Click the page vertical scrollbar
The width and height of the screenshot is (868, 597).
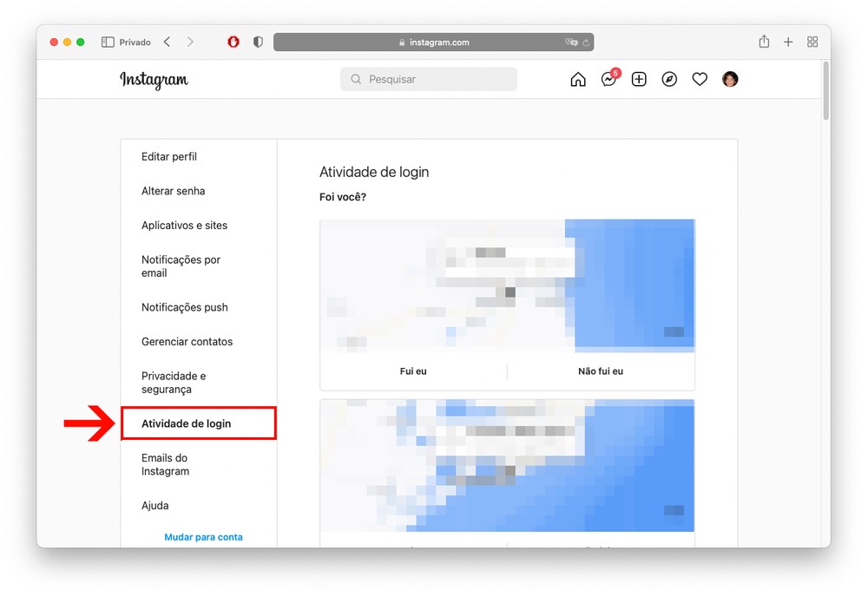pyautogui.click(x=826, y=91)
